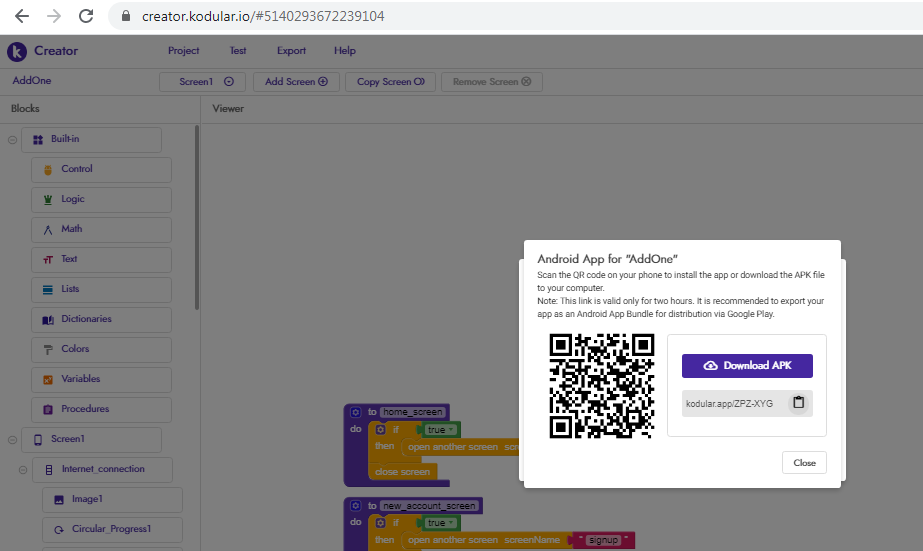Viewport: 923px width, 551px height.
Task: Click the signup text block
Action: click(603, 540)
